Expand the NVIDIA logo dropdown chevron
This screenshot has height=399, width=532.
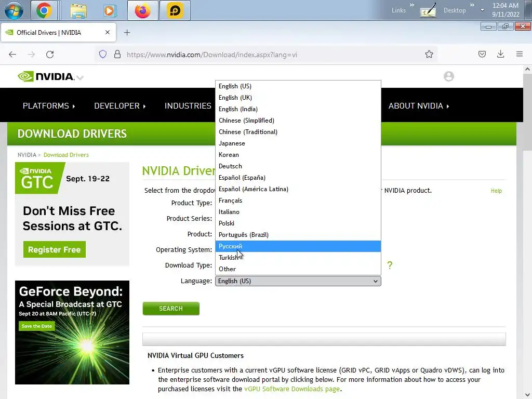(80, 78)
